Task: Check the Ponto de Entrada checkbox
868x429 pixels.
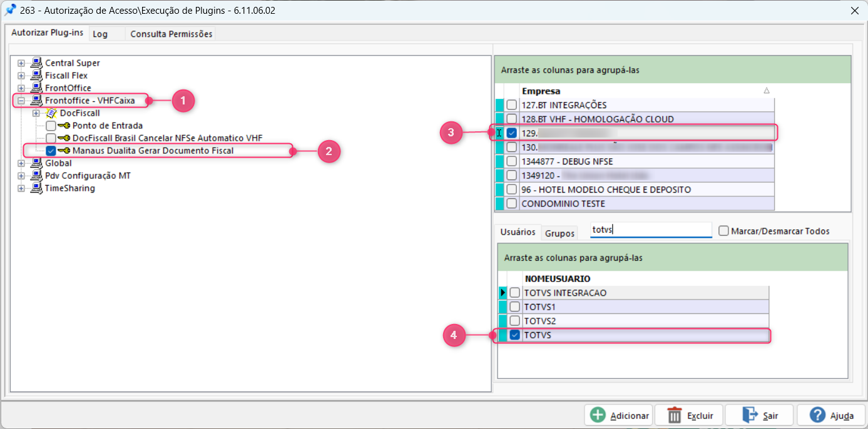Action: tap(51, 126)
